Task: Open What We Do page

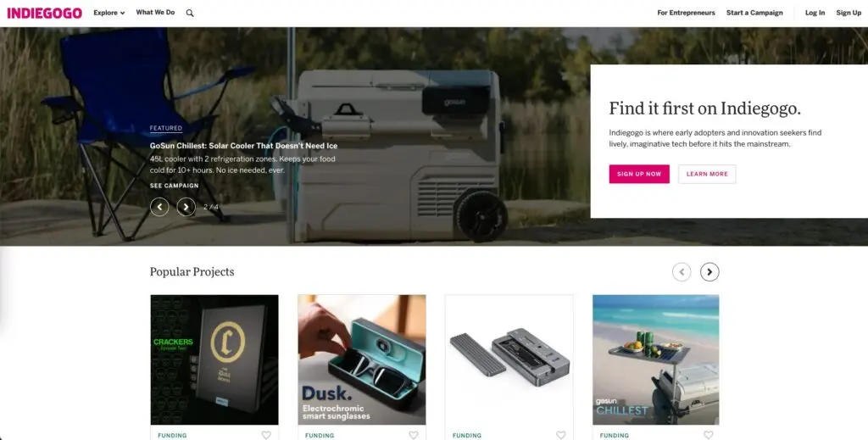Action: pos(156,12)
